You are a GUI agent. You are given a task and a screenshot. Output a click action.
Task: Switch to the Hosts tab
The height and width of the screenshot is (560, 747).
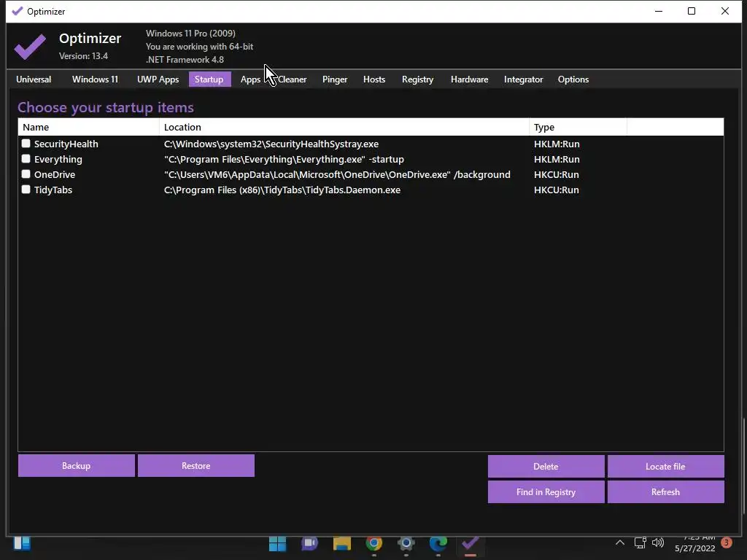click(x=374, y=79)
